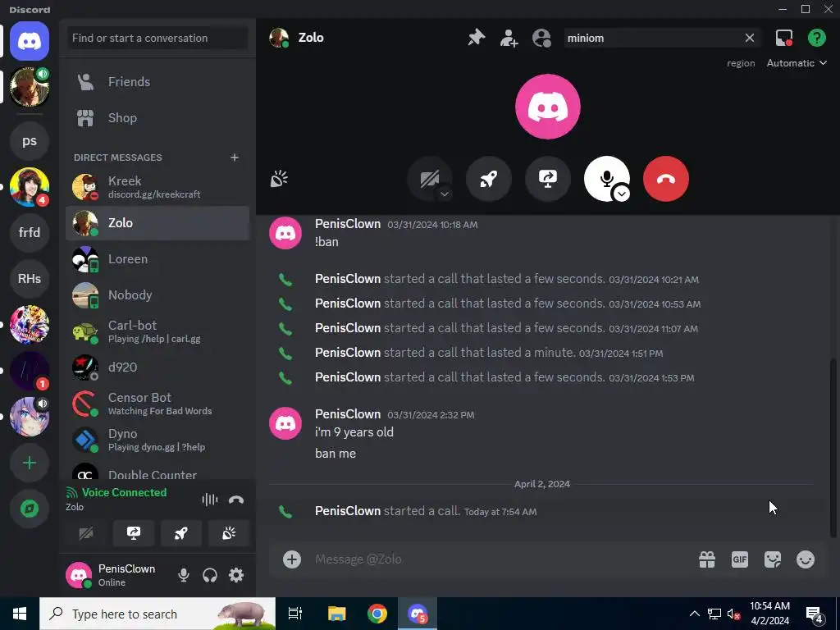
Task: Select Zolo direct message
Action: point(157,223)
